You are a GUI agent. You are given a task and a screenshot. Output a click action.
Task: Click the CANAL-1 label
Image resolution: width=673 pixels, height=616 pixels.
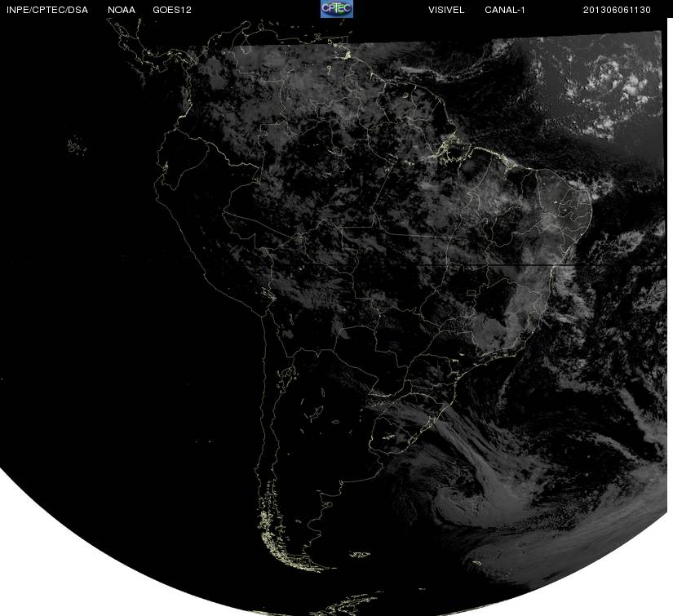click(x=505, y=10)
